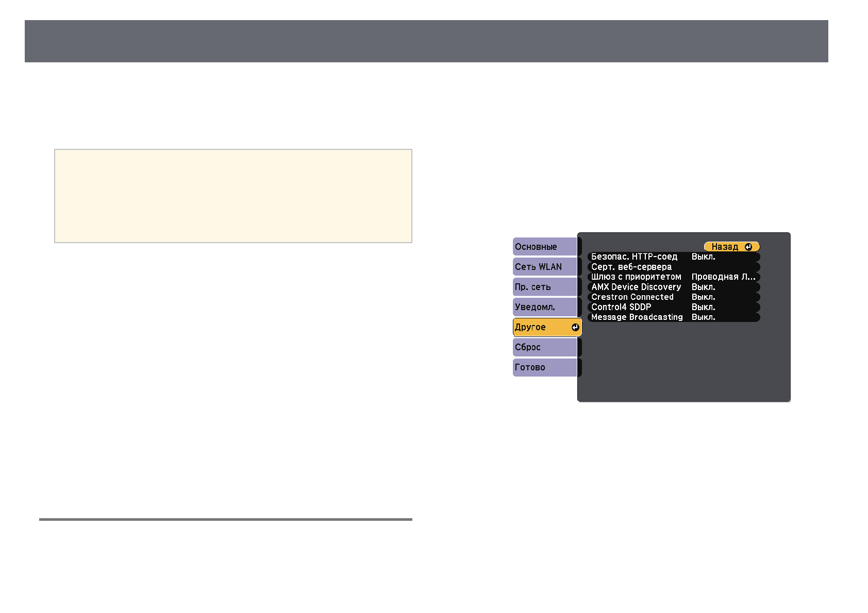Select the Crestron Connected setting label

(632, 297)
